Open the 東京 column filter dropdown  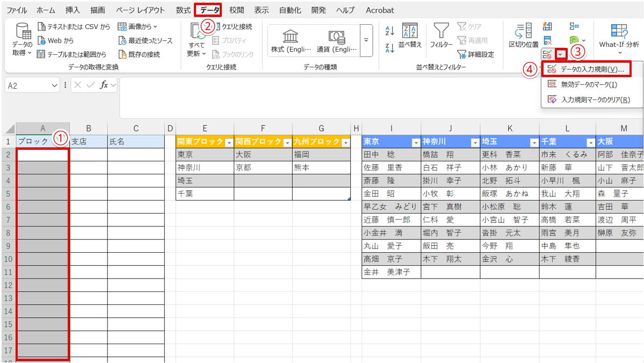[x=415, y=143]
